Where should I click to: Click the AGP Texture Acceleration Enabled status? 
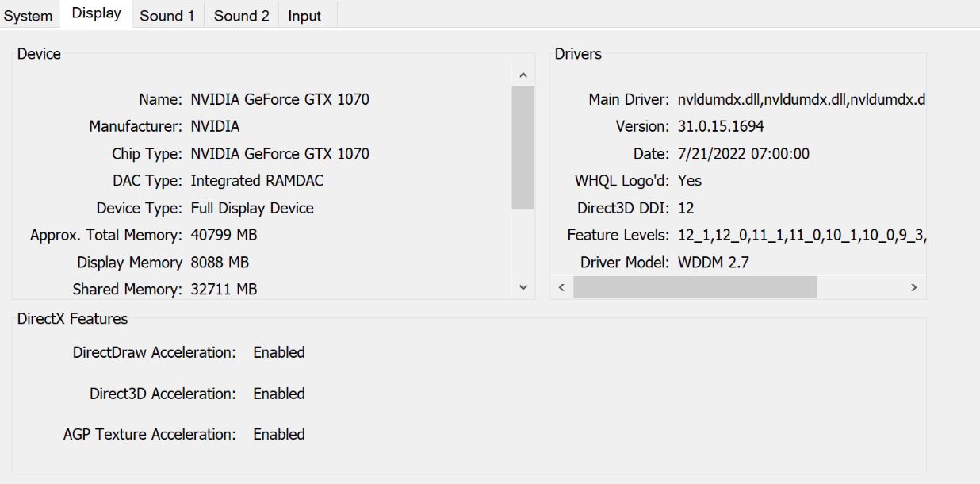278,434
